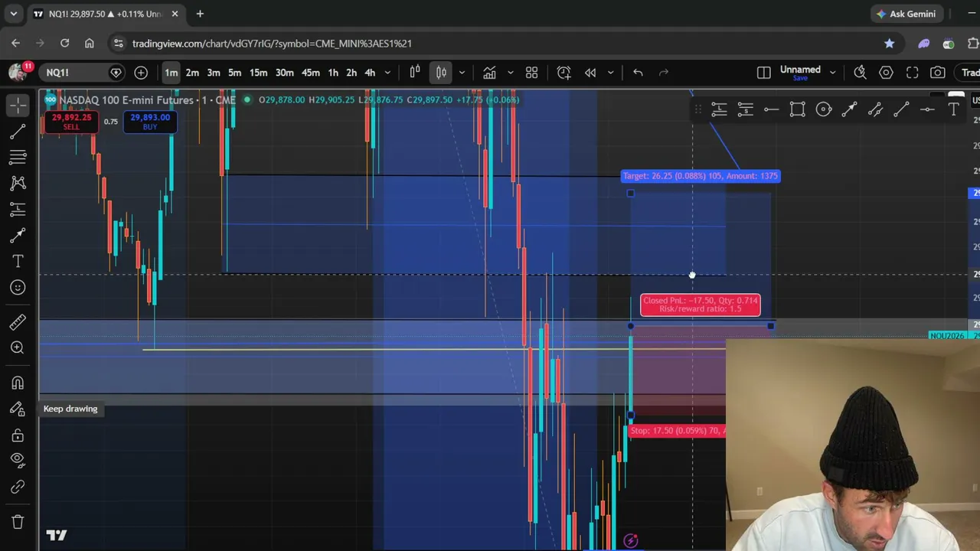Open the NQ1! symbol search
Screen dimensions: 980x551
(73, 73)
